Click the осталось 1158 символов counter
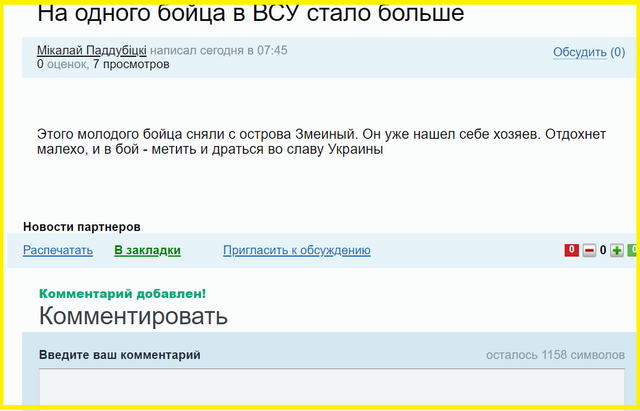This screenshot has height=411, width=640. click(x=555, y=355)
